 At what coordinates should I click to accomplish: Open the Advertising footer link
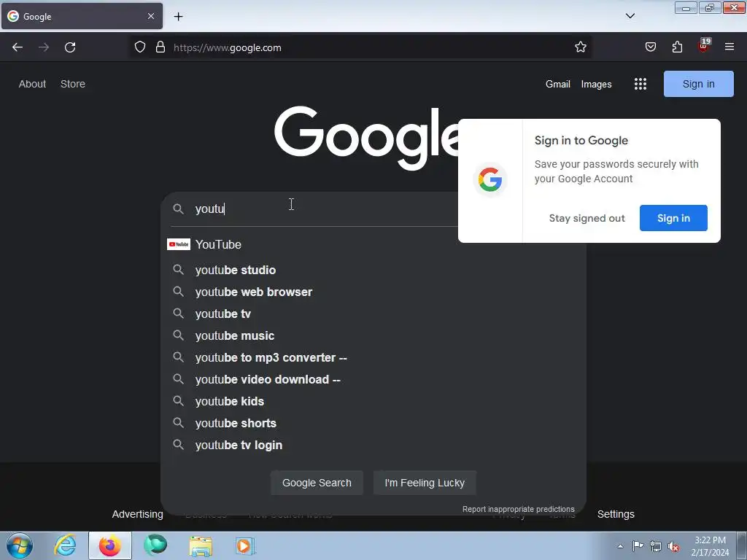pos(137,514)
